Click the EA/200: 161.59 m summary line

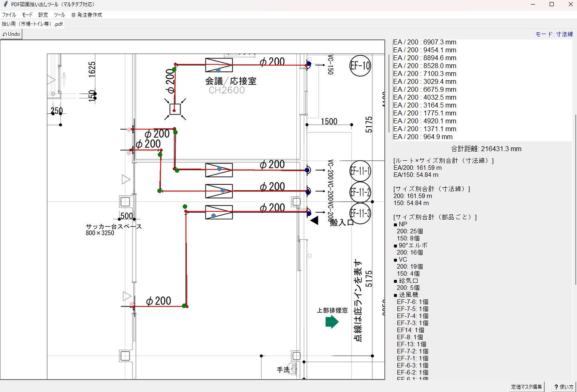click(x=417, y=168)
